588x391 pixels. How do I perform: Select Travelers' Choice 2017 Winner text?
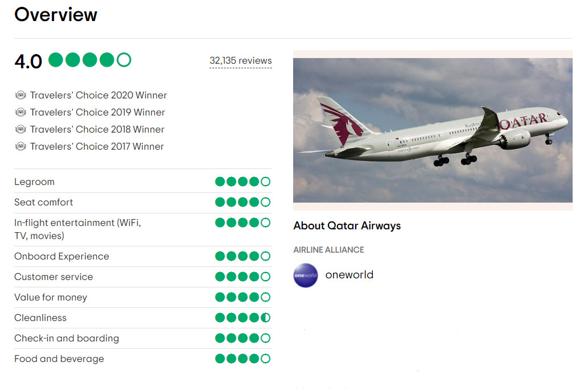tap(97, 146)
